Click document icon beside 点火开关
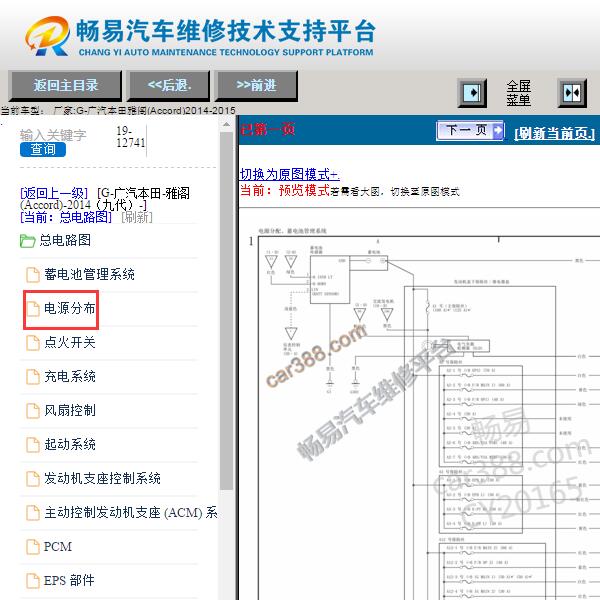 (x=33, y=343)
